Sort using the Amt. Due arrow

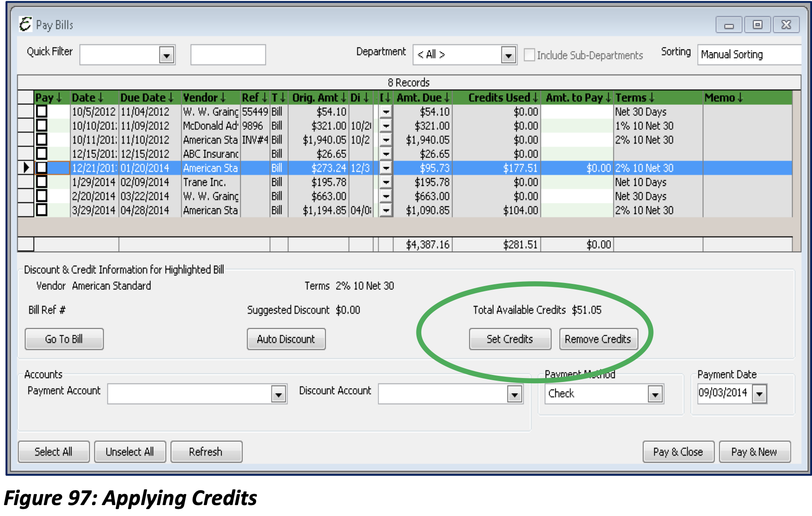(x=447, y=97)
